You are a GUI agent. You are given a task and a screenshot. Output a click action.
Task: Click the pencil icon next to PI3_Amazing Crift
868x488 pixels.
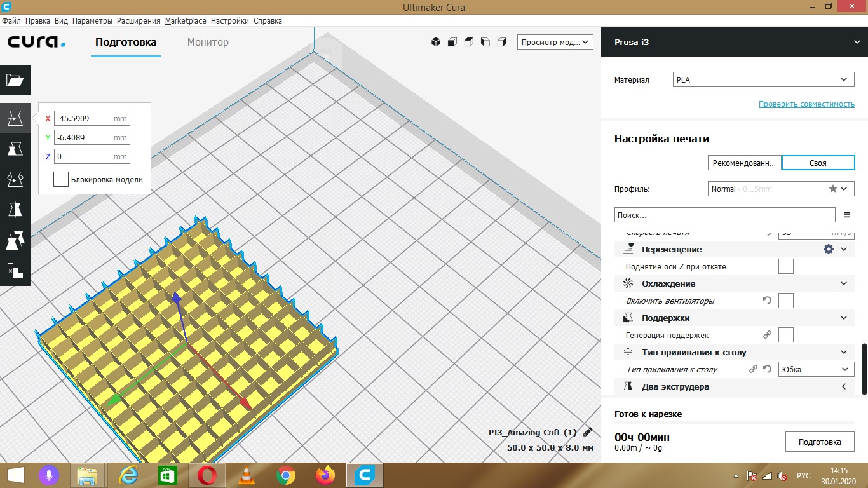click(588, 432)
